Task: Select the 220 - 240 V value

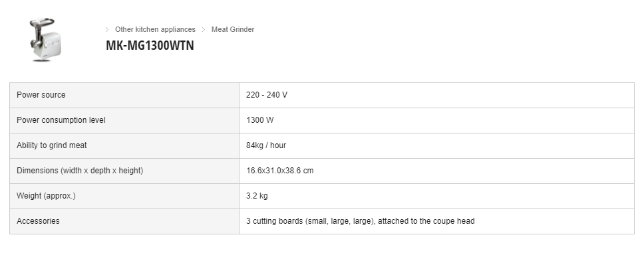Action: tap(267, 95)
